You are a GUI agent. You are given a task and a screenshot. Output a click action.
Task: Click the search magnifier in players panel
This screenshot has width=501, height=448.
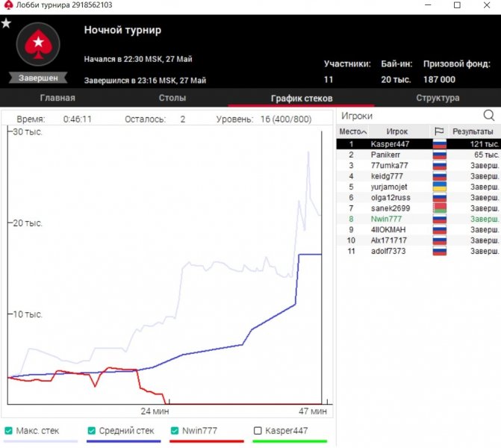click(x=489, y=116)
